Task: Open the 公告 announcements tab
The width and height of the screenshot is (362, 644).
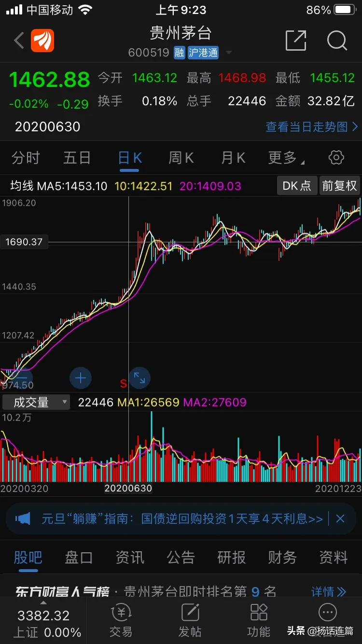Action: 181,558
